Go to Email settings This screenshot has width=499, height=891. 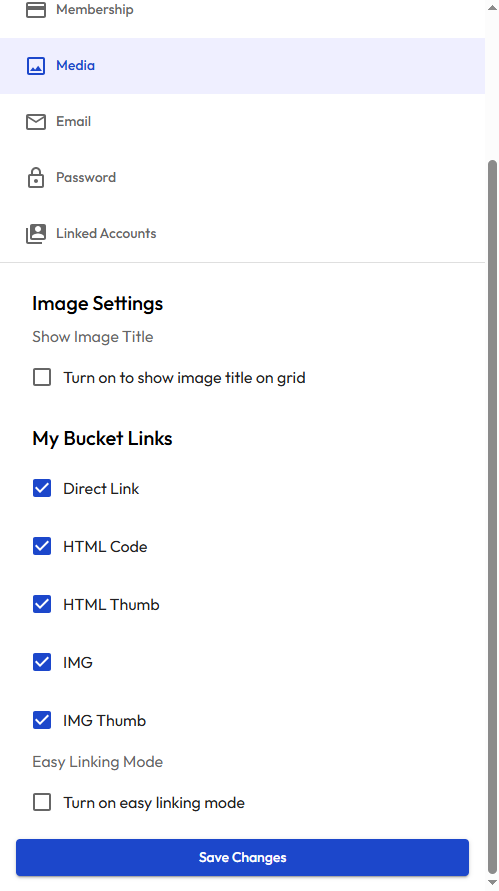pos(242,122)
